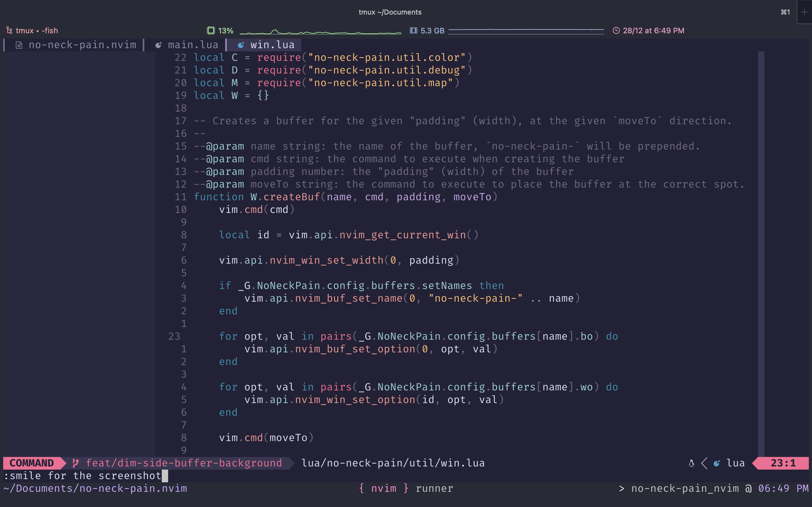Click the tmux session icon top-left
Image resolution: width=812 pixels, height=507 pixels.
point(9,30)
